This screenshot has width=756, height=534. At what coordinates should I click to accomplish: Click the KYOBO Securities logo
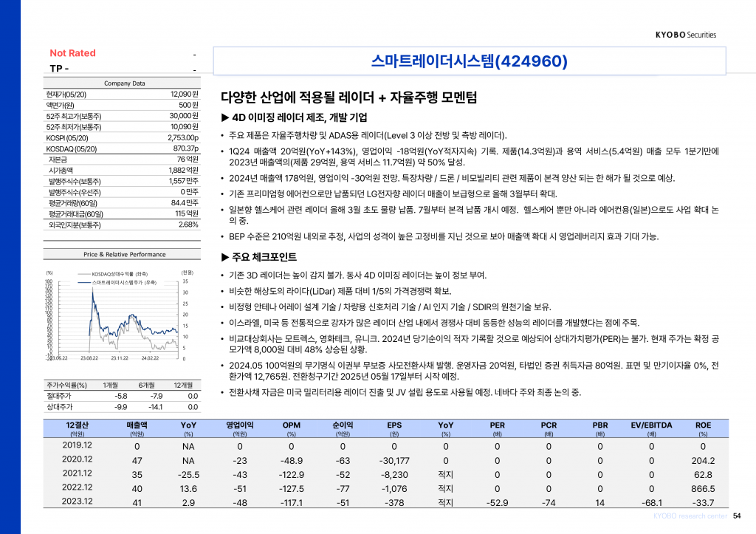[685, 35]
